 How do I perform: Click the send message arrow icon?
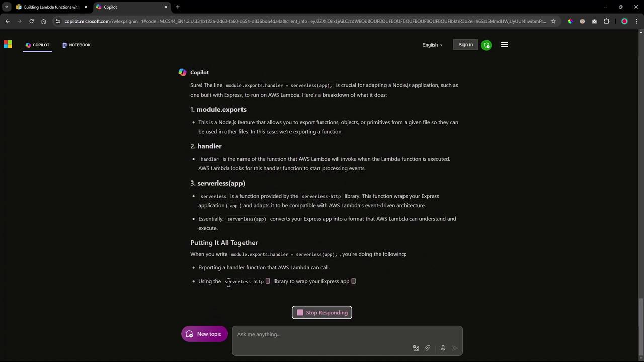tap(455, 348)
